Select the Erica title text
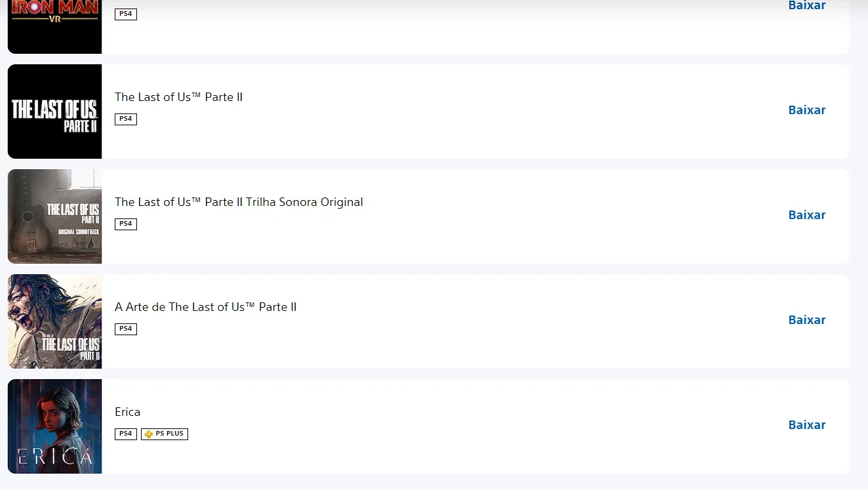868x490 pixels. (128, 412)
